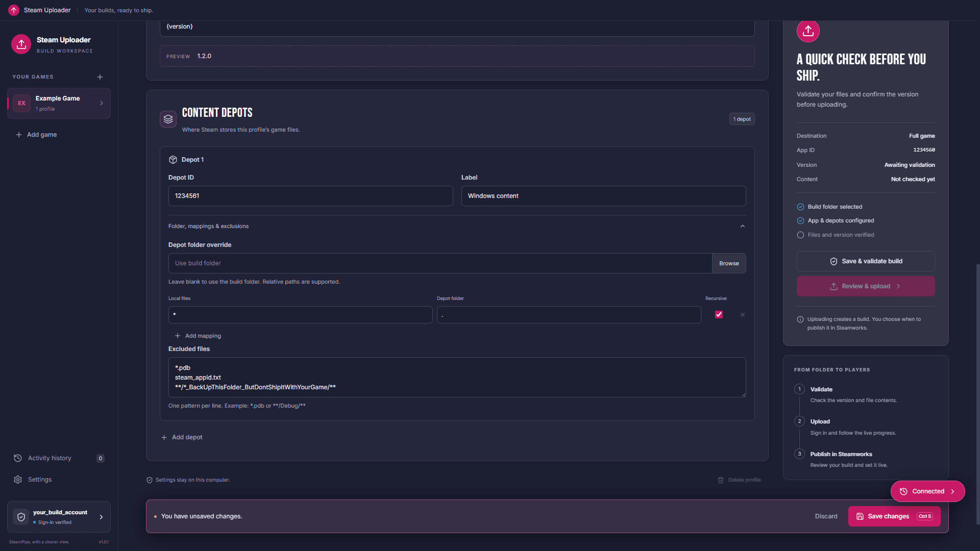
Task: Click Not checked yet content status
Action: coord(913,179)
